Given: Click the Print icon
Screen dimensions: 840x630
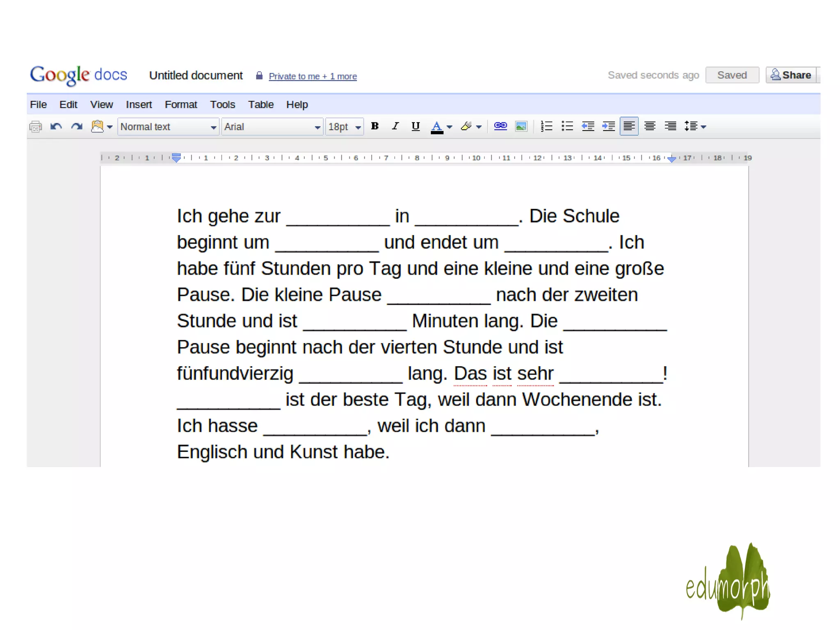Looking at the screenshot, I should pyautogui.click(x=36, y=127).
